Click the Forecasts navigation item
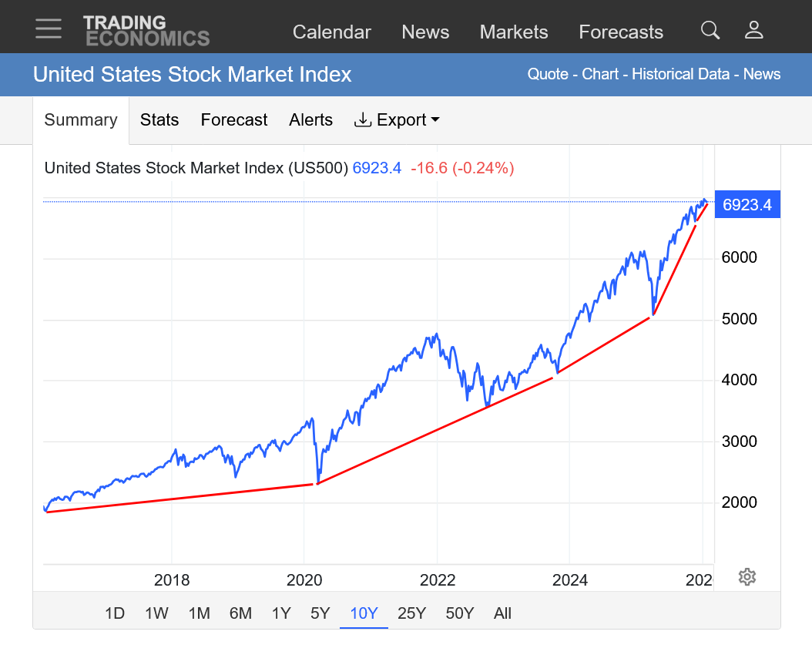This screenshot has height=665, width=812. [x=621, y=32]
